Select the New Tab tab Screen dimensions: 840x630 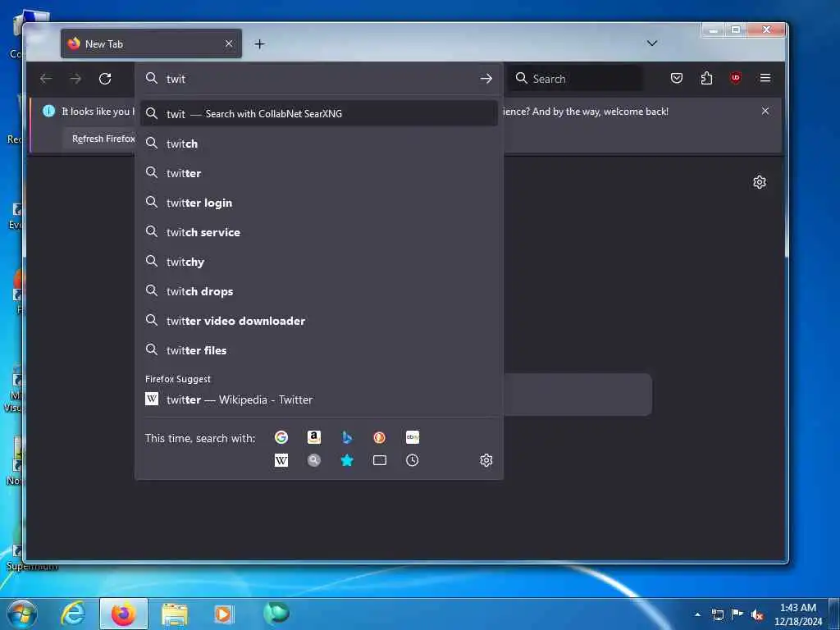point(151,44)
